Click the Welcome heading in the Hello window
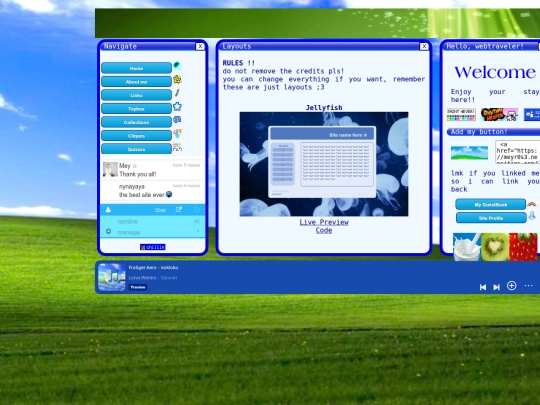Image resolution: width=540 pixels, height=405 pixels. point(495,72)
